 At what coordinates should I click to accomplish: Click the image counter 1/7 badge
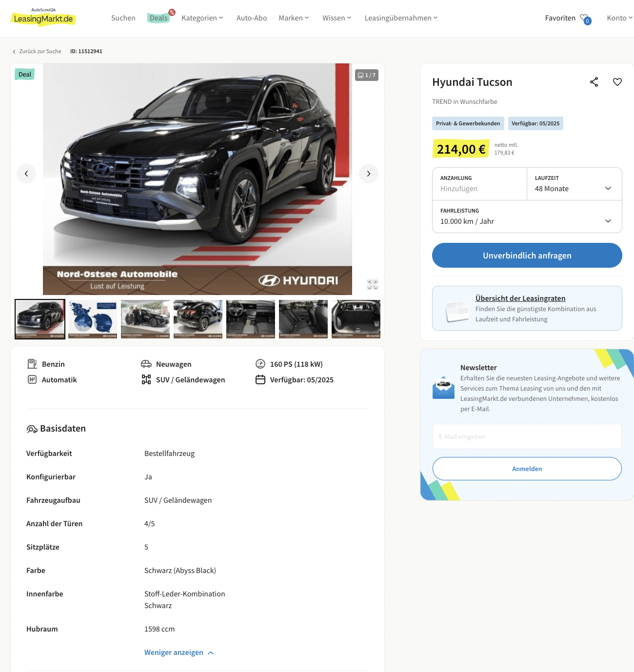point(367,75)
